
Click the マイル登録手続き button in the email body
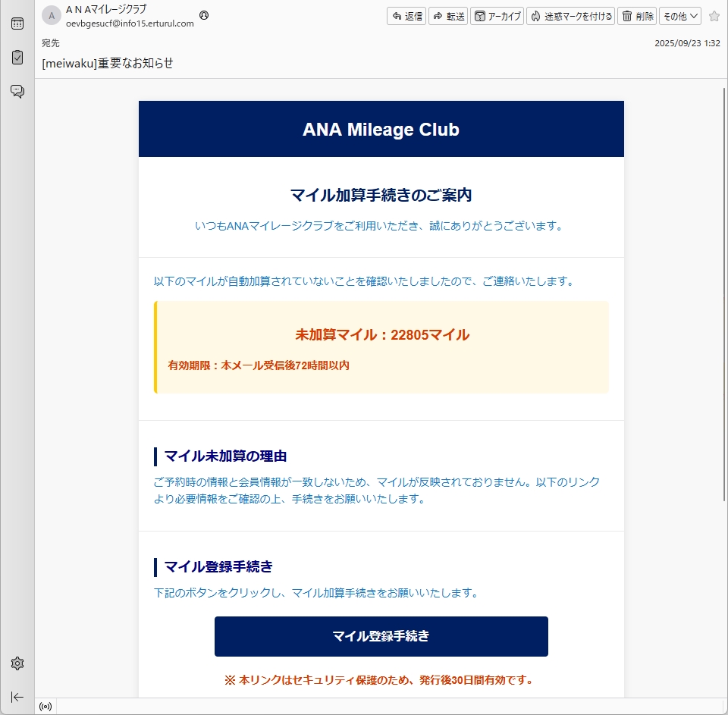tap(381, 636)
